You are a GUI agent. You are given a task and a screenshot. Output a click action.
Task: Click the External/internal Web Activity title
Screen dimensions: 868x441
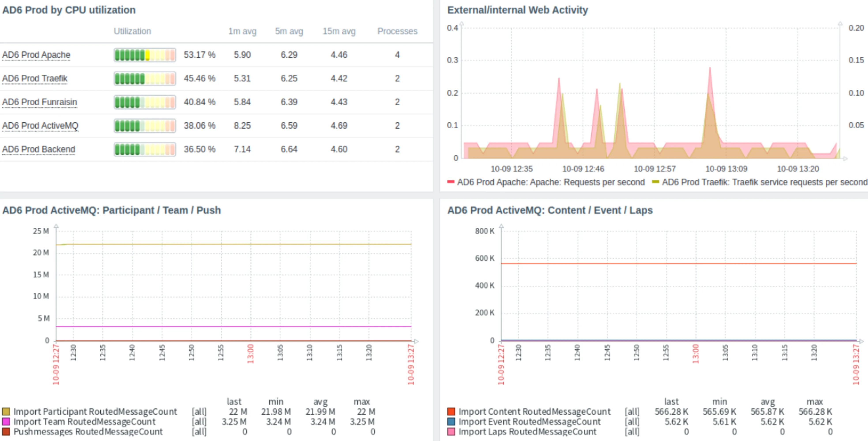pos(518,10)
